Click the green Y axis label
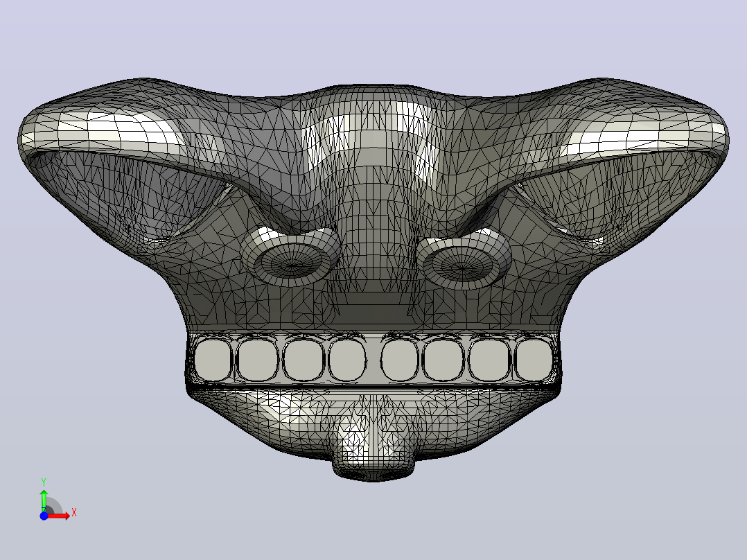 (44, 482)
